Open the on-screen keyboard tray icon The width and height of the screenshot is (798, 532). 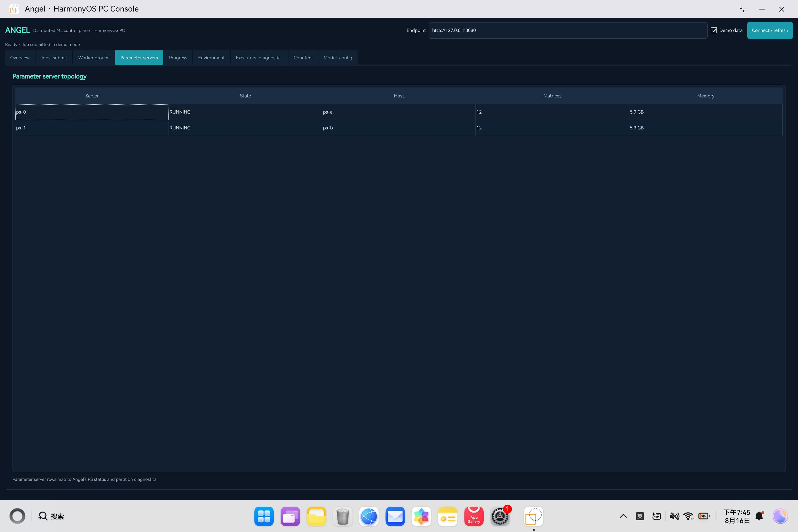point(657,516)
